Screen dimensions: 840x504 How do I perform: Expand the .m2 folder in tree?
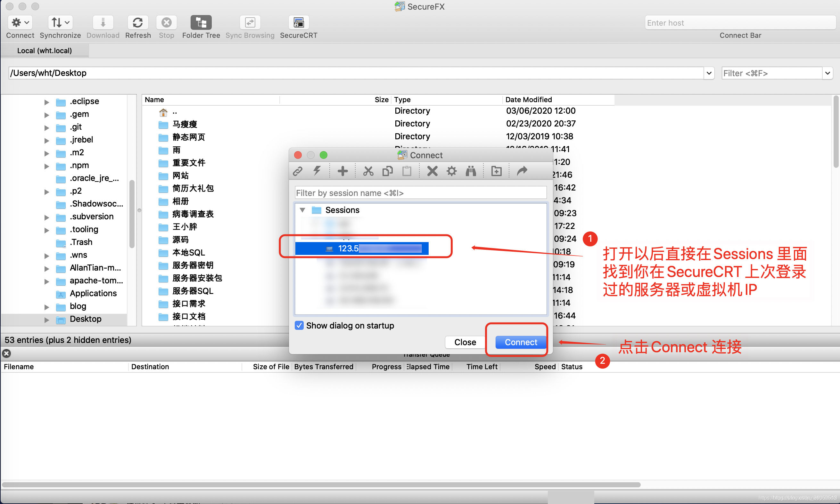click(46, 153)
